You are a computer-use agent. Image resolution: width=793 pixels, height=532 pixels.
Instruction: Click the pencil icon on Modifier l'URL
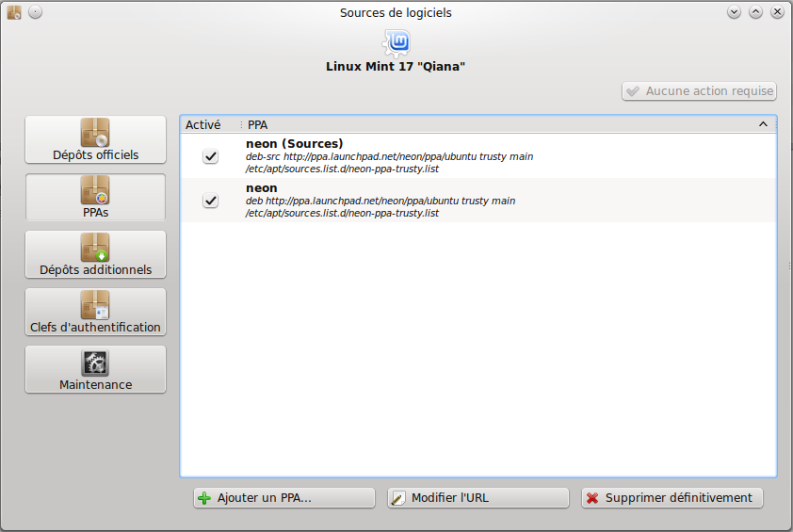398,498
